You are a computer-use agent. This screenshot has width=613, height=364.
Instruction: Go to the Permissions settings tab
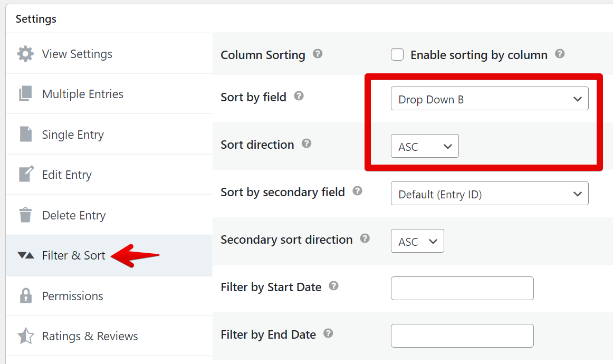point(73,296)
